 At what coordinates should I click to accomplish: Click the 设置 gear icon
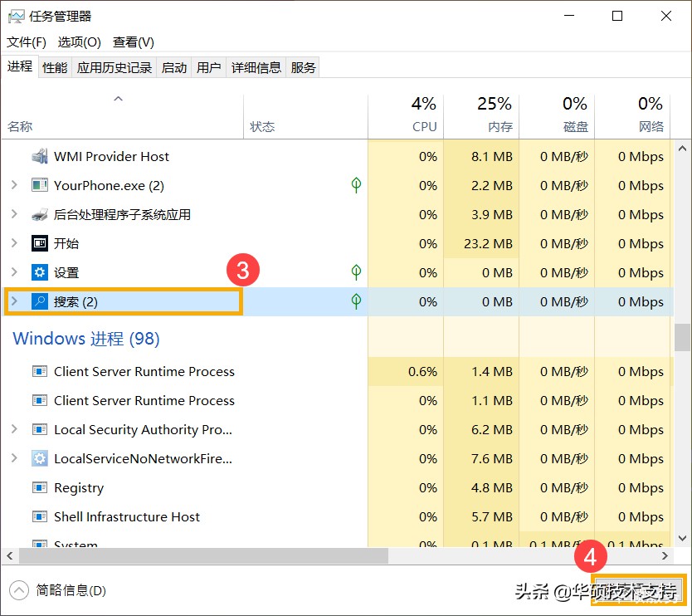point(38,272)
